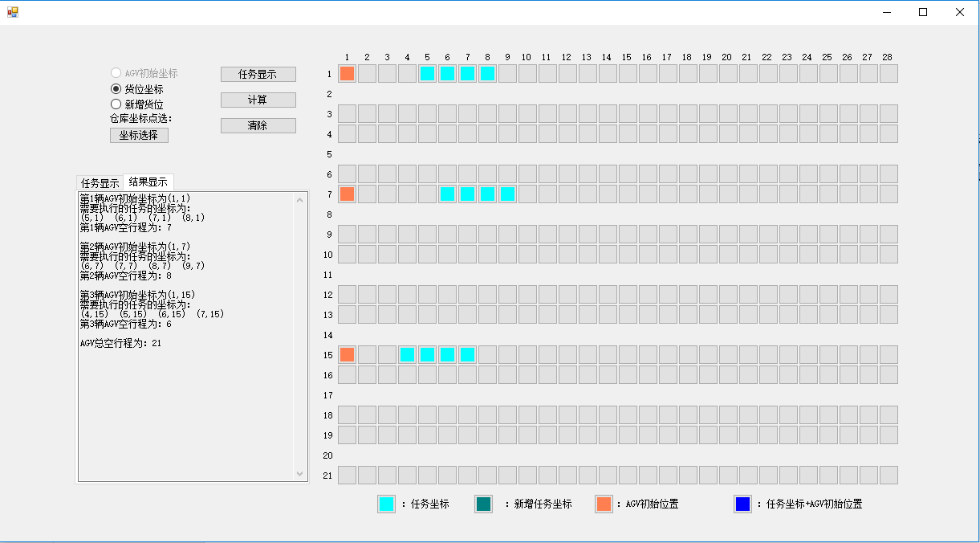The image size is (980, 543).
Task: Click the ':任务坐标' legend label
Action: (425, 504)
